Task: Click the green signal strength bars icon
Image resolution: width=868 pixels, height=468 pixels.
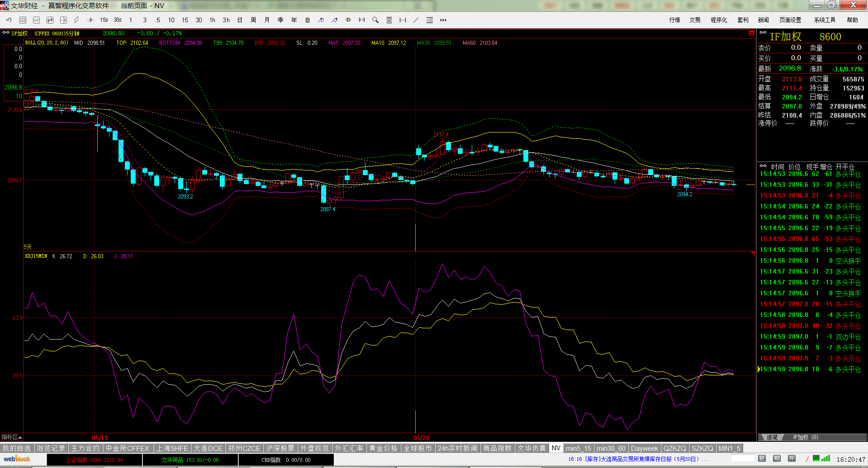Action: pyautogui.click(x=825, y=459)
